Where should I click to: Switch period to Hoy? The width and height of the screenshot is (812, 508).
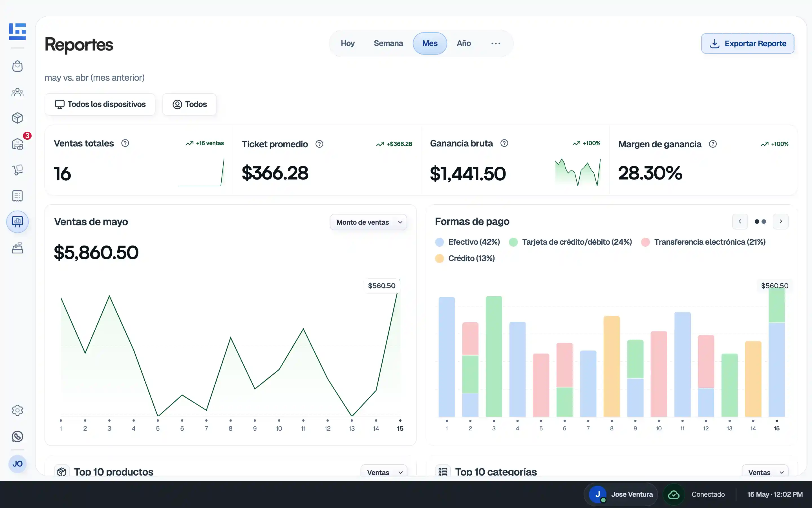348,43
